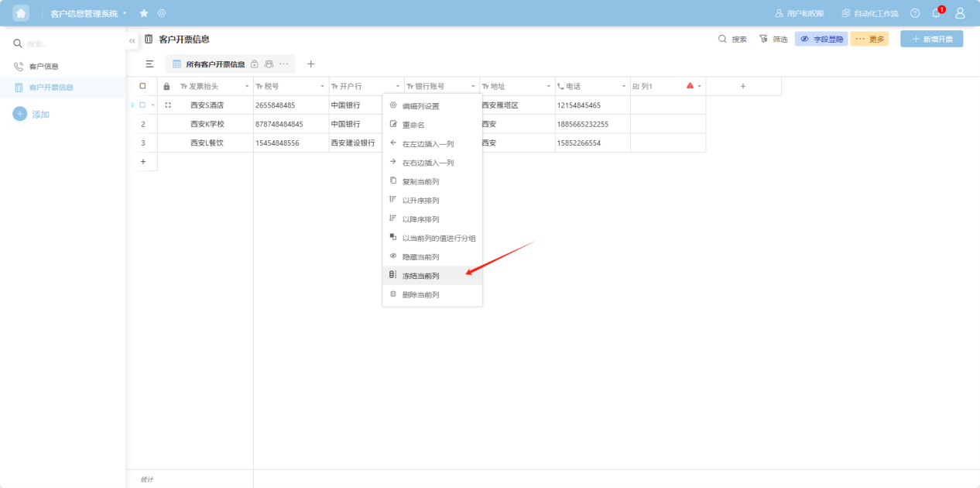Choose 以升序排列 from the column menu
Viewport: 980px width, 488px height.
(420, 201)
